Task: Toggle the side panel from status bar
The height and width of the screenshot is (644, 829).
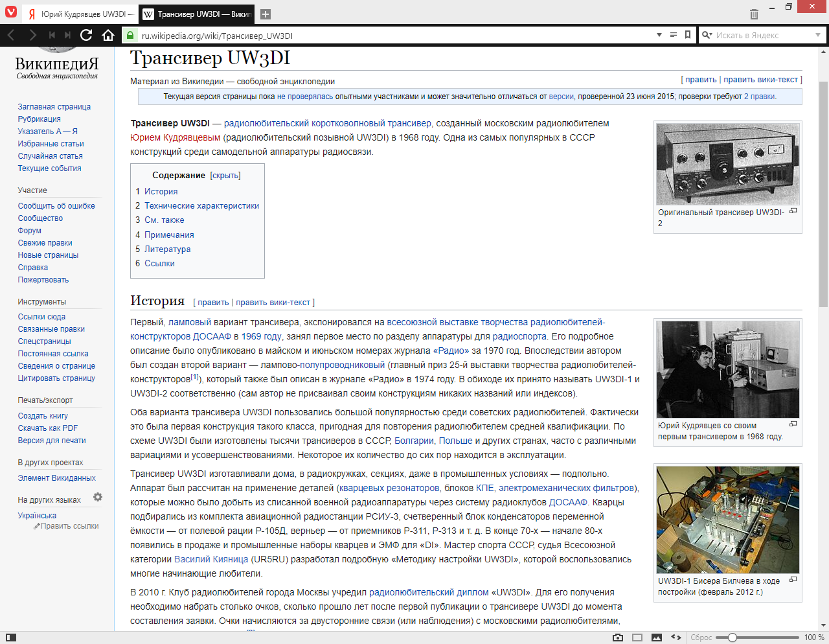Action: [10, 638]
